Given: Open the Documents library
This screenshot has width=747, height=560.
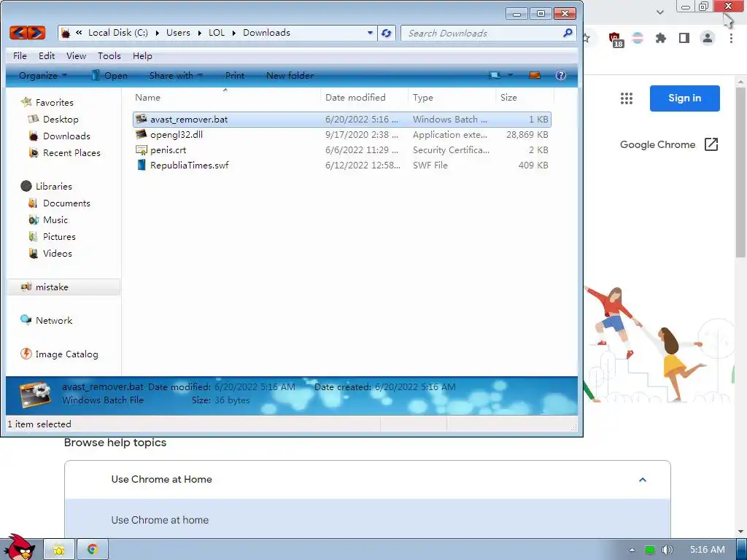Looking at the screenshot, I should tap(59, 203).
